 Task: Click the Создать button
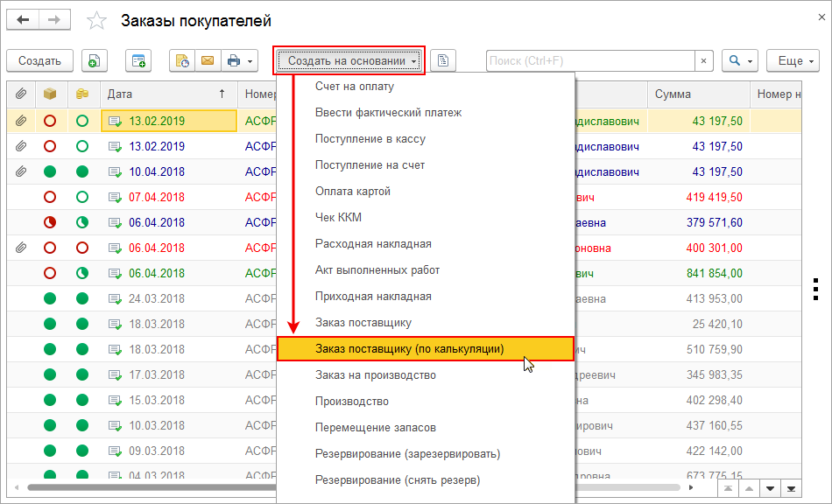coord(39,61)
